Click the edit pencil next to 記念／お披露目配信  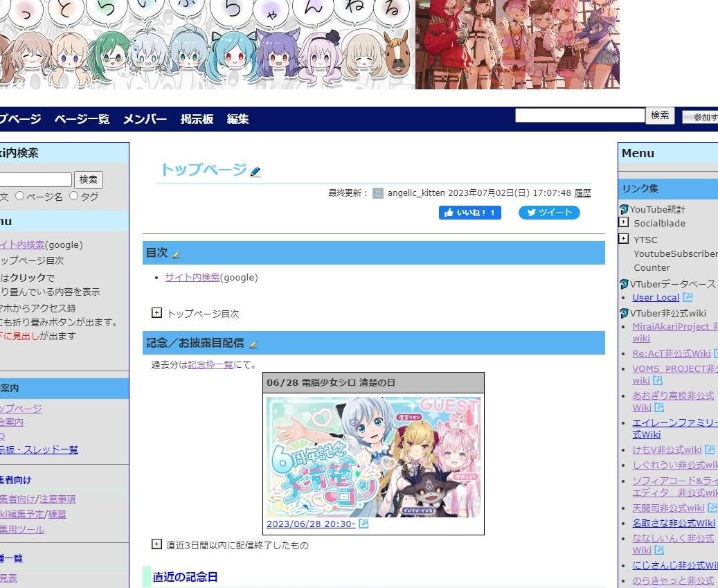click(x=253, y=344)
